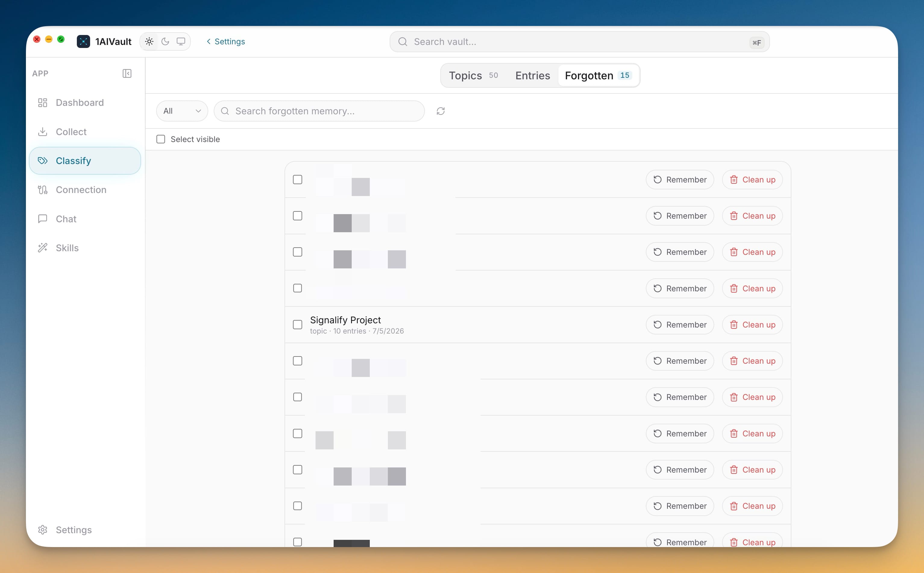Screen dimensions: 924x573
Task: Clean up the Signalify Project topic
Action: coord(752,325)
